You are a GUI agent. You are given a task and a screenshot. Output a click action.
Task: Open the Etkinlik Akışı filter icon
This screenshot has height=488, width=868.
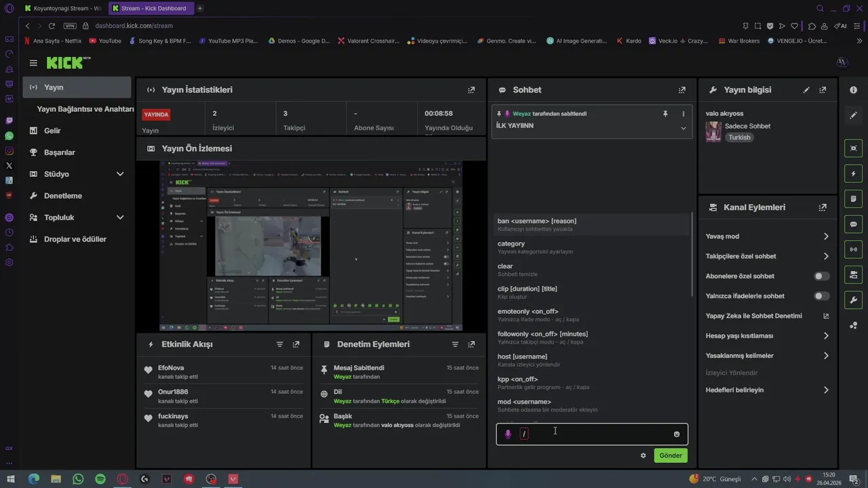279,344
